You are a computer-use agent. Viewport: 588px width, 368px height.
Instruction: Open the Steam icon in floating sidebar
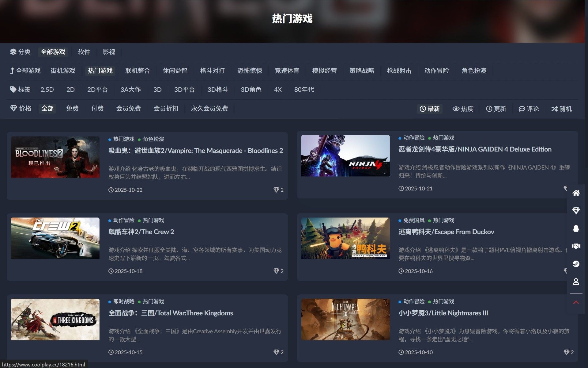(576, 264)
